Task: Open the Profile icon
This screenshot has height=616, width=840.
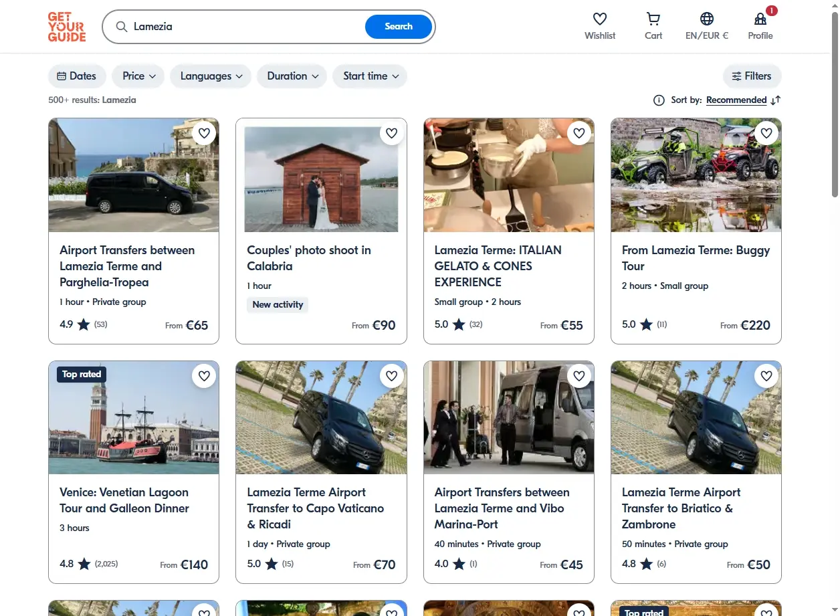Action: pos(760,19)
